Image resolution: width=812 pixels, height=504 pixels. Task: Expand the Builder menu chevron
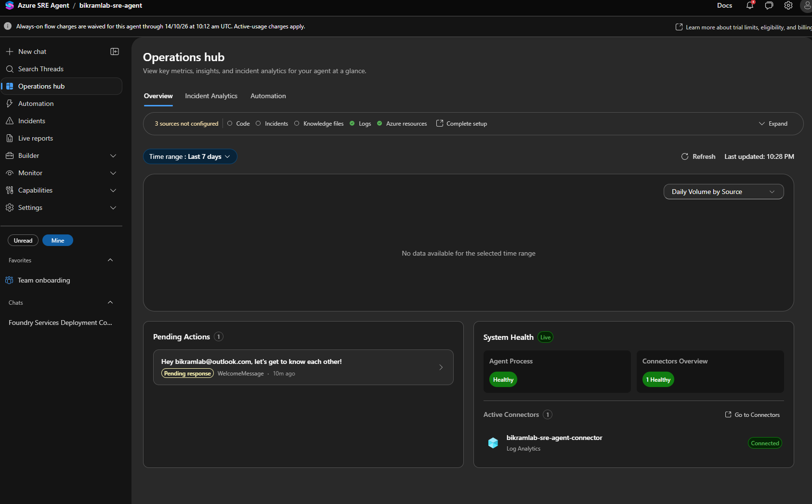(x=113, y=155)
